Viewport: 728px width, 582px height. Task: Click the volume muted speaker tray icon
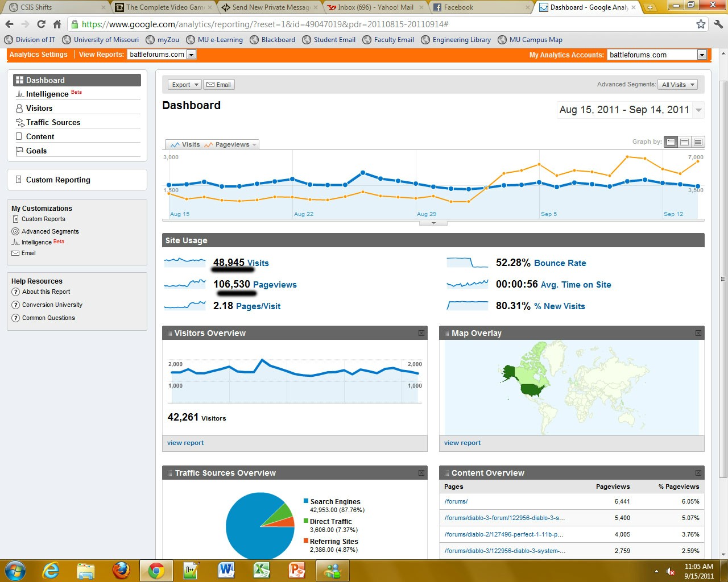671,571
